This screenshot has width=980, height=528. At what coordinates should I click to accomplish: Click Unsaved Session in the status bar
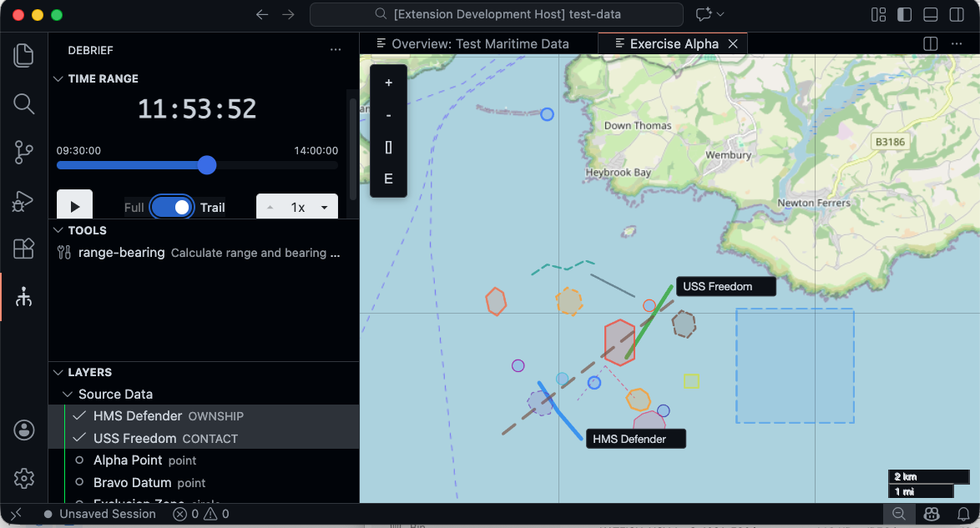coord(107,514)
